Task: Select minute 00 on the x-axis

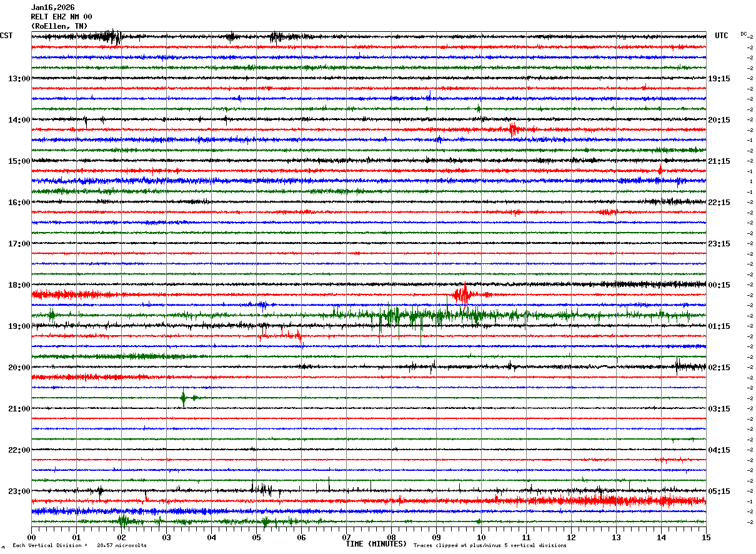Action: pos(32,537)
